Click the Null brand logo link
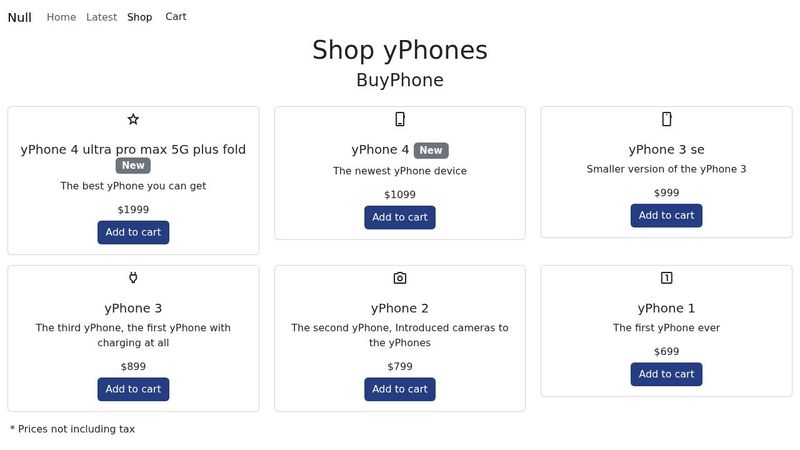This screenshot has height=450, width=800. pyautogui.click(x=20, y=17)
